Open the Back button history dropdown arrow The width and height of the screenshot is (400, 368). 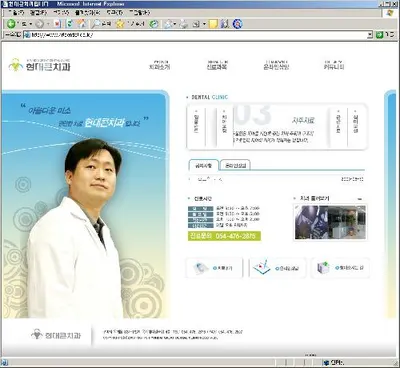click(x=31, y=24)
